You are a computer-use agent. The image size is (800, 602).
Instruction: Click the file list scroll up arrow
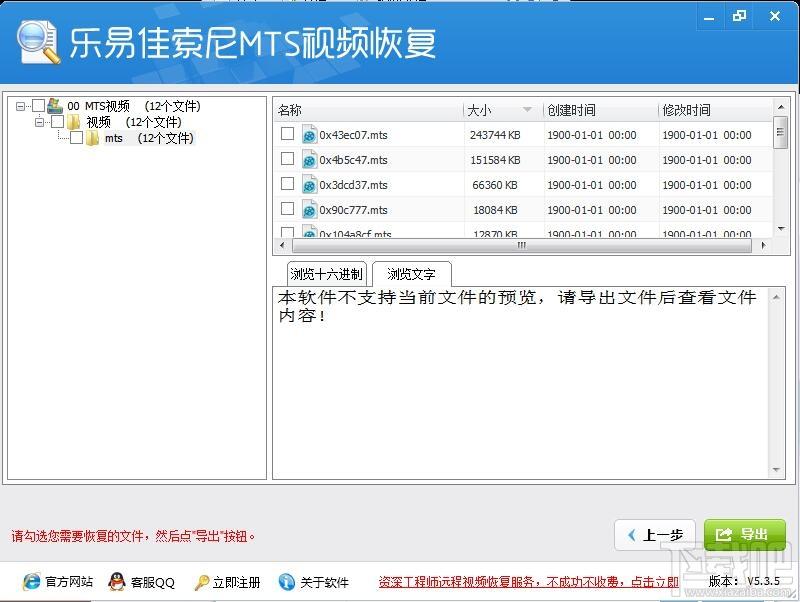click(x=780, y=107)
